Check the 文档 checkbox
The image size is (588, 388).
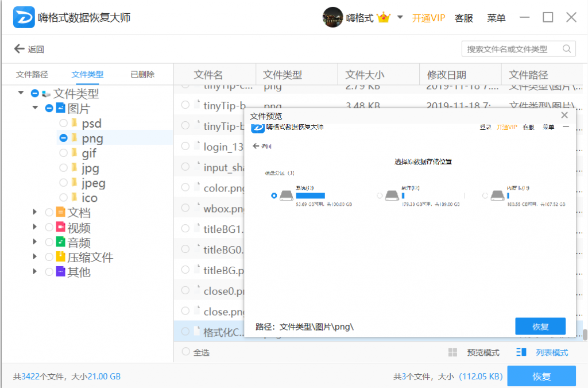click(49, 212)
